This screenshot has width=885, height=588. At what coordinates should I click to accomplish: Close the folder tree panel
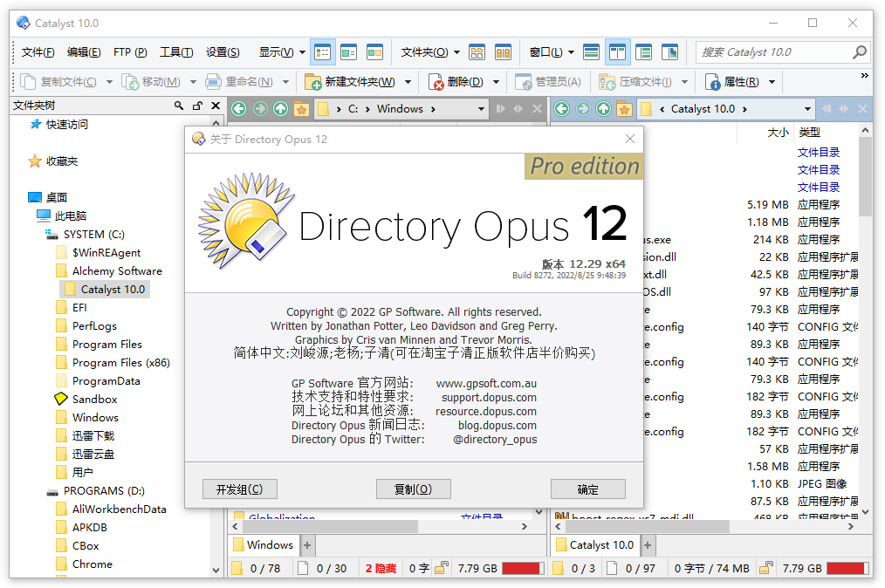coord(216,106)
